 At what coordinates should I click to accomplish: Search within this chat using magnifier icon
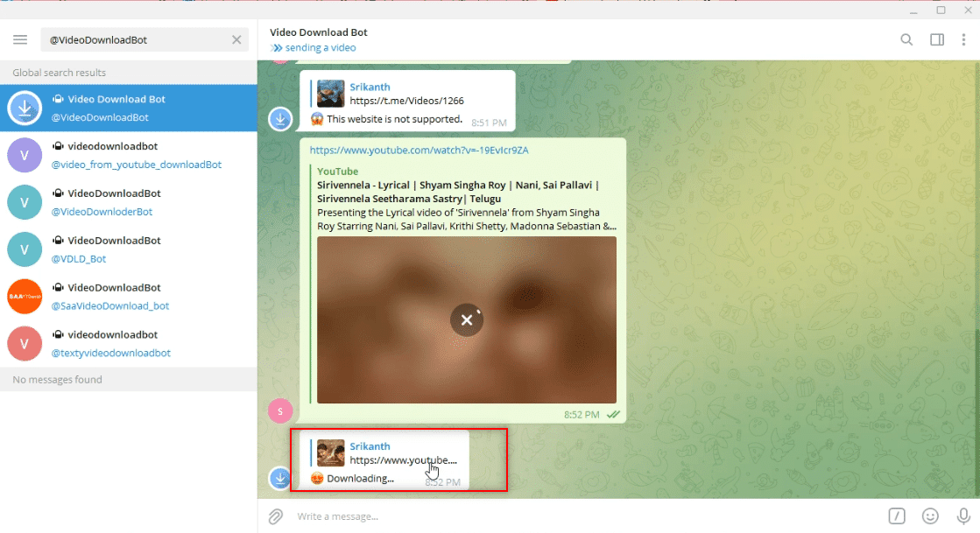point(906,39)
